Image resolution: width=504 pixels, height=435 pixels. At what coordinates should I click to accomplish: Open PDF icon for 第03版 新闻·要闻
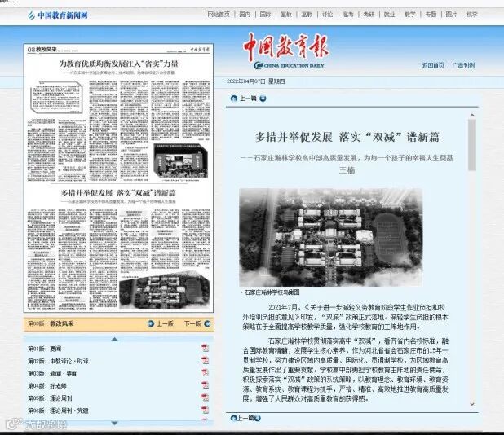[x=205, y=373]
